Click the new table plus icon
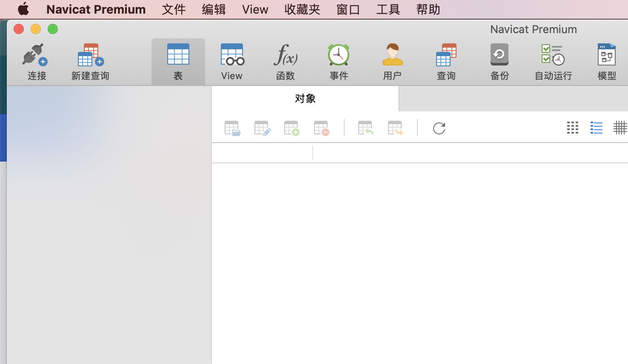This screenshot has height=364, width=628. [x=292, y=128]
